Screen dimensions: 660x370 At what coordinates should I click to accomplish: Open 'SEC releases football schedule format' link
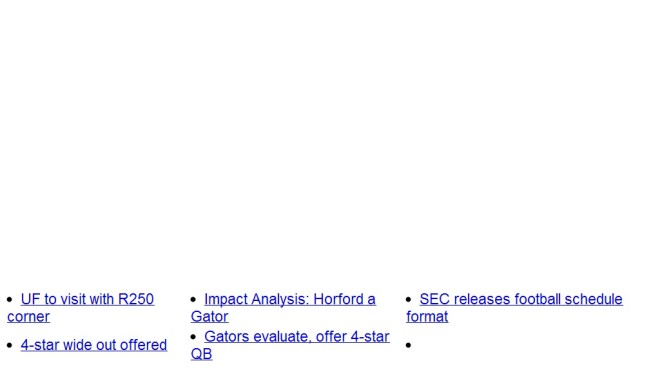click(x=521, y=299)
